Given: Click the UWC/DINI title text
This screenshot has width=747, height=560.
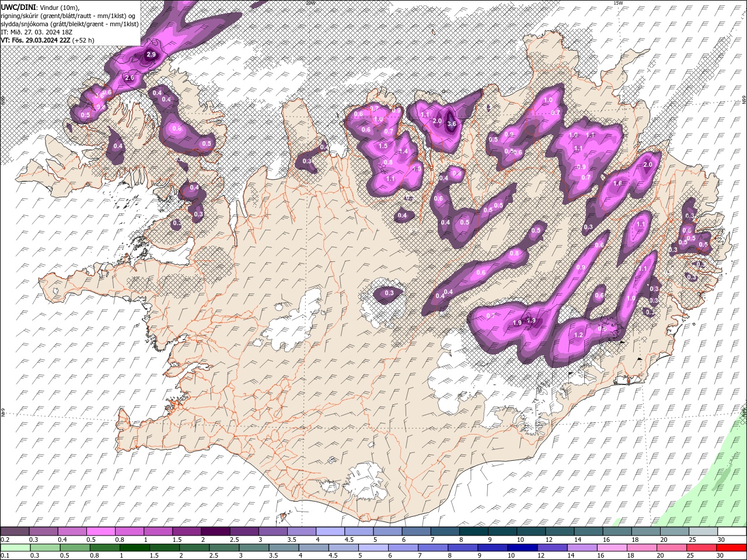Looking at the screenshot, I should click(19, 6).
